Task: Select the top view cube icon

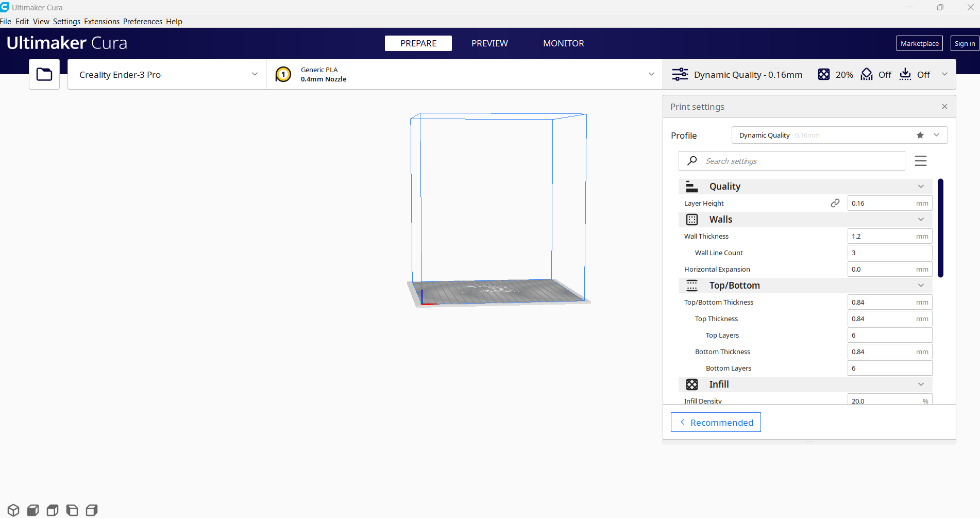Action: point(53,510)
